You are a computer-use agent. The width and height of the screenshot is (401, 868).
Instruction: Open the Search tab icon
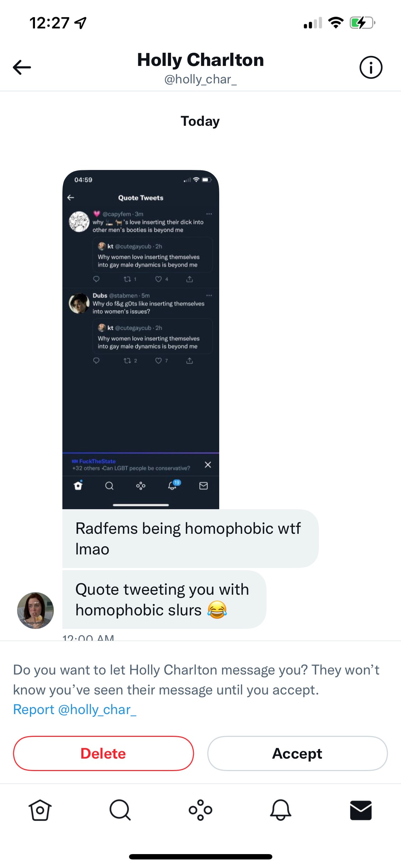pos(120,810)
